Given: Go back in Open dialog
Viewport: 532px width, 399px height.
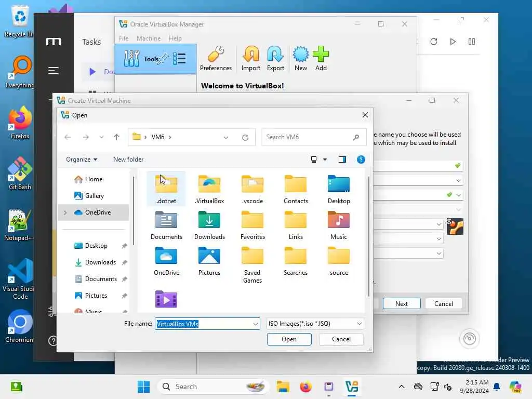Looking at the screenshot, I should click(68, 137).
